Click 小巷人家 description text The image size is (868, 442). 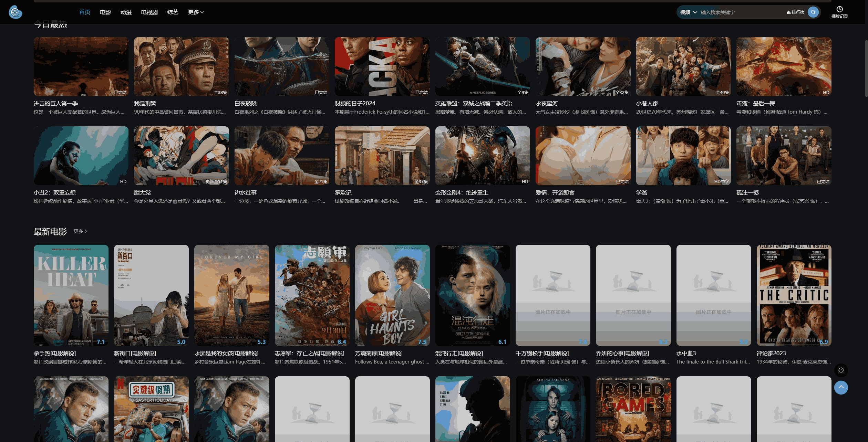pos(682,112)
